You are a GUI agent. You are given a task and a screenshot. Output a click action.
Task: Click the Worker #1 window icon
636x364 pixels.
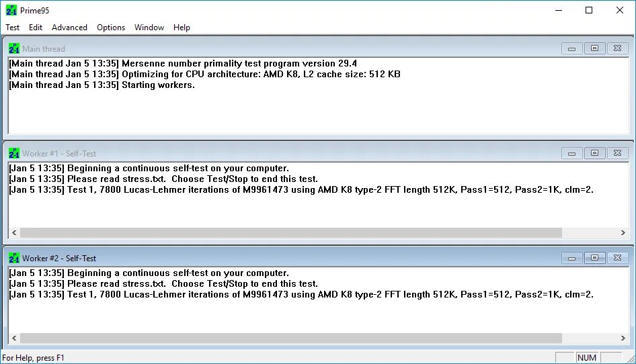tap(14, 153)
